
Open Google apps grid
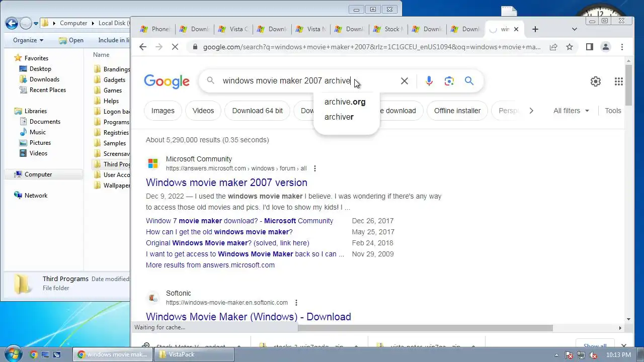coord(619,81)
